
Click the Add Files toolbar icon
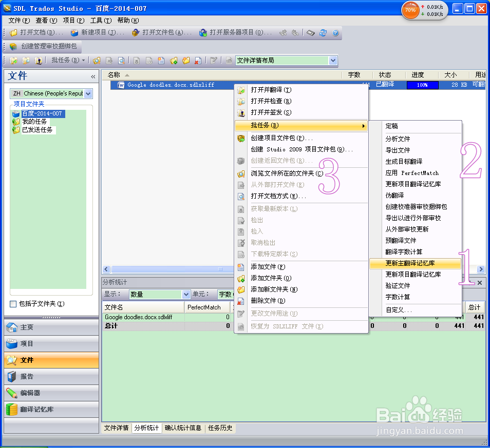coord(161,60)
